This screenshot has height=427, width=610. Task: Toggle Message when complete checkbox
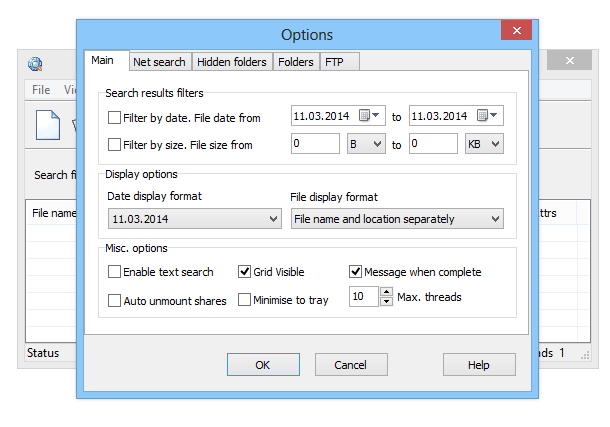coord(355,271)
